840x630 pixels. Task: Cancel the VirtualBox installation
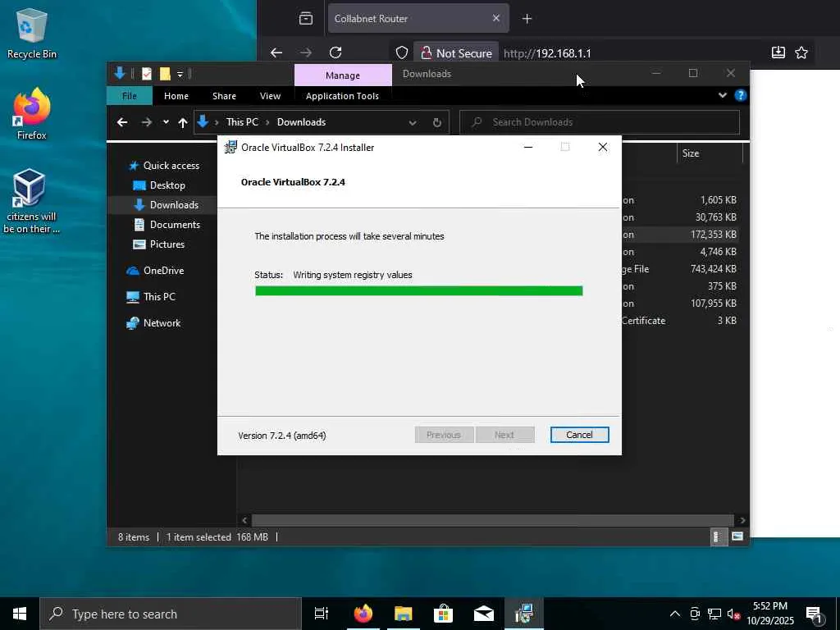[579, 435]
